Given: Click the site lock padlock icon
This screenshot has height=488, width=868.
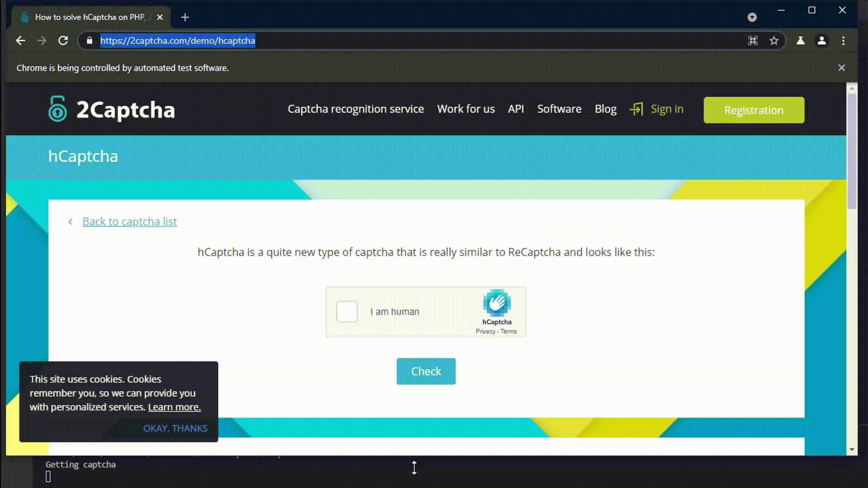Looking at the screenshot, I should 90,41.
